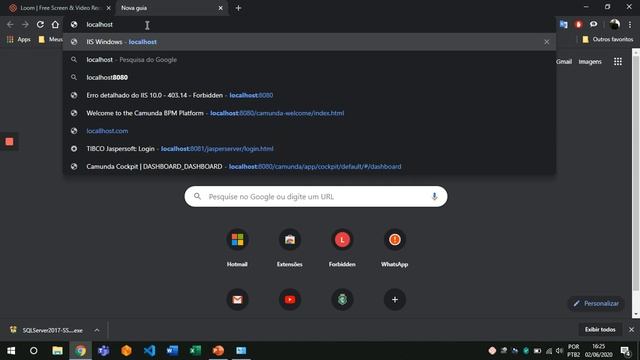Viewport: 640px width, 360px height.
Task: Open the red extension icon in toolbar
Action: pos(578,24)
